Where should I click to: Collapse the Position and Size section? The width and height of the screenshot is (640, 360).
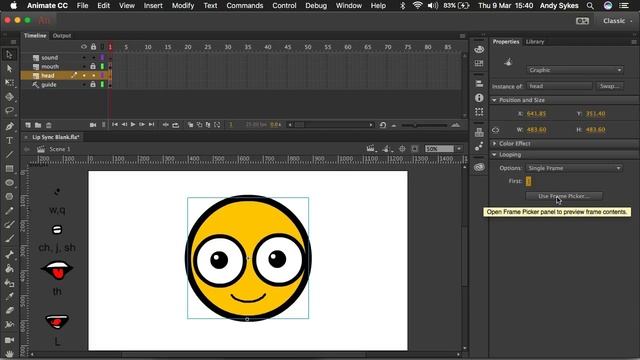pos(494,100)
